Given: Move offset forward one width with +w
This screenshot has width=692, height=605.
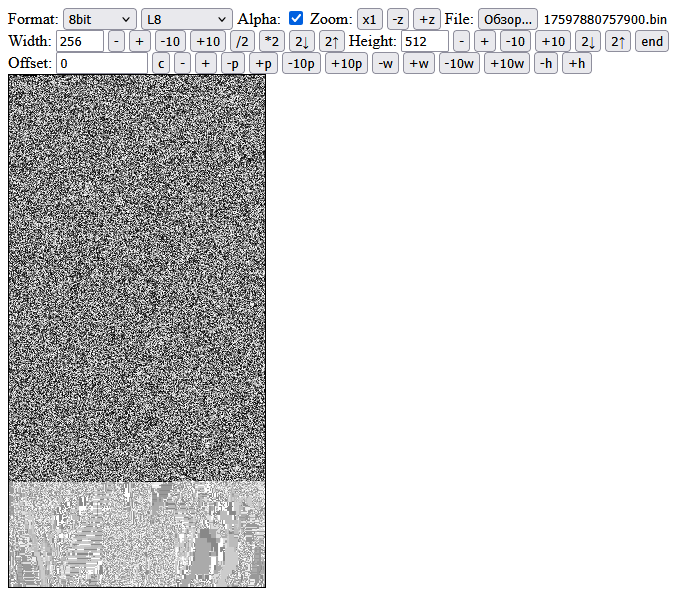Looking at the screenshot, I should pos(419,64).
